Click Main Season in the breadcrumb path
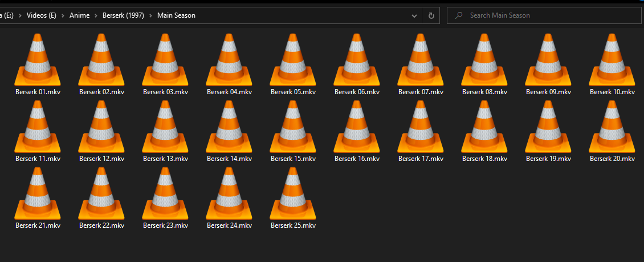The height and width of the screenshot is (262, 644). pos(176,15)
